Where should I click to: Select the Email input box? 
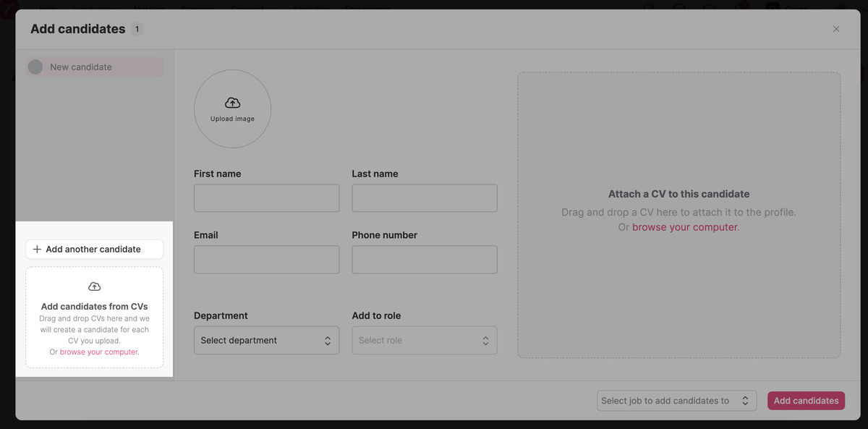pyautogui.click(x=266, y=260)
